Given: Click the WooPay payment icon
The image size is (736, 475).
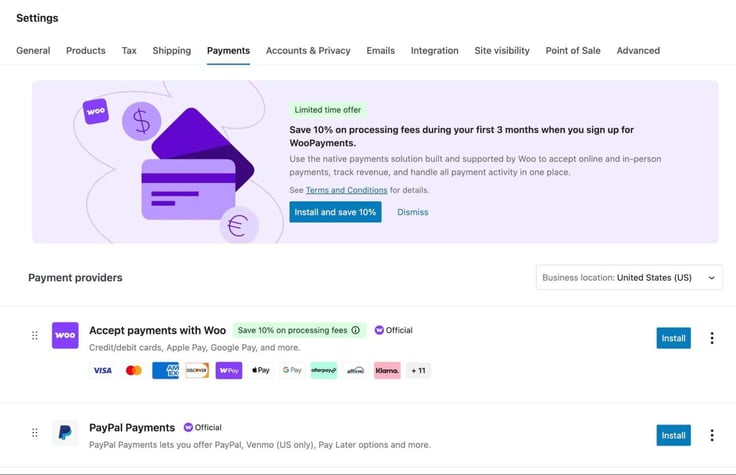Looking at the screenshot, I should pos(229,370).
